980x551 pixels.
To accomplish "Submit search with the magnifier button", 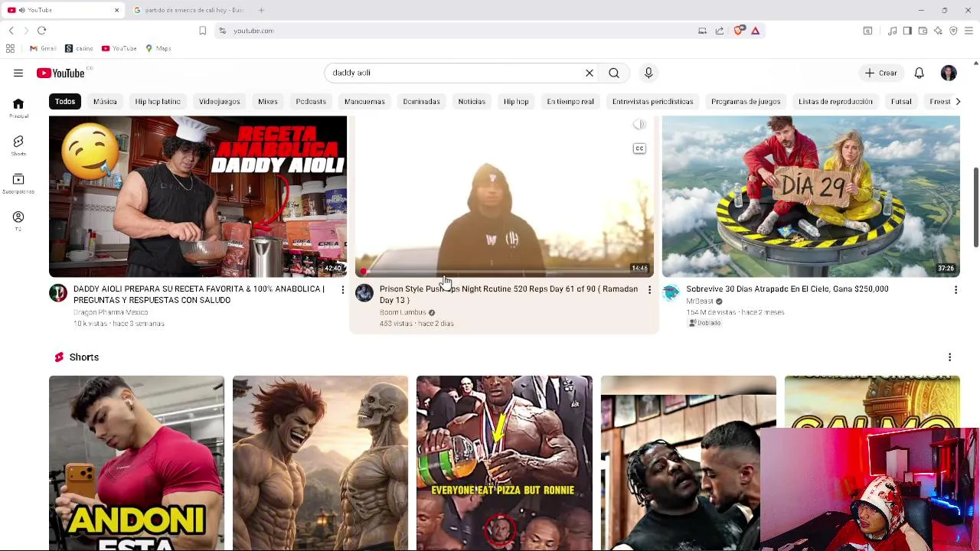I will coord(614,73).
